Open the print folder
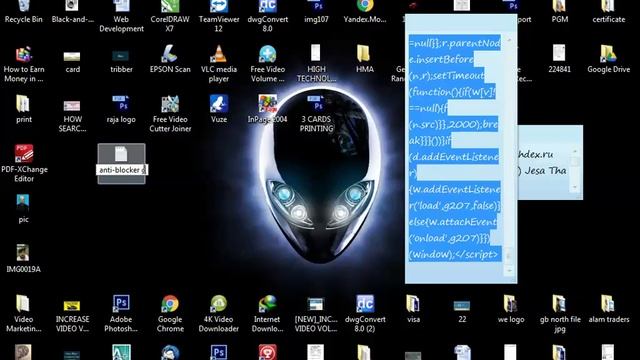 (24, 109)
